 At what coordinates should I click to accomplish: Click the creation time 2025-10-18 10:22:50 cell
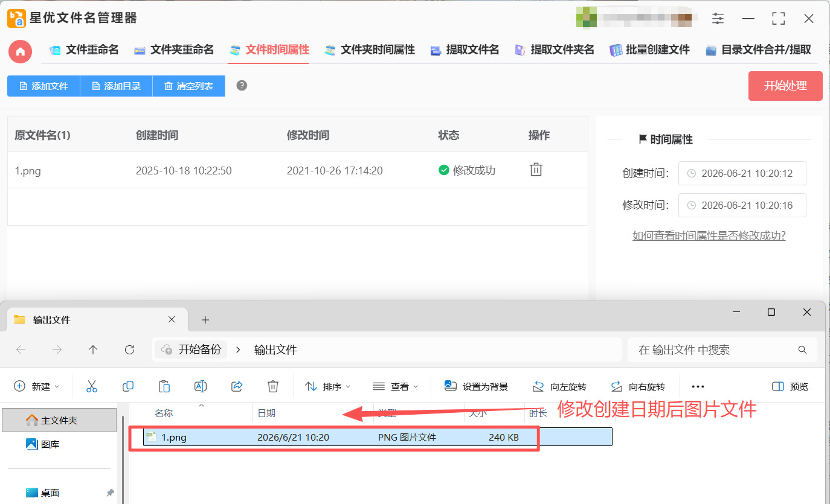184,171
